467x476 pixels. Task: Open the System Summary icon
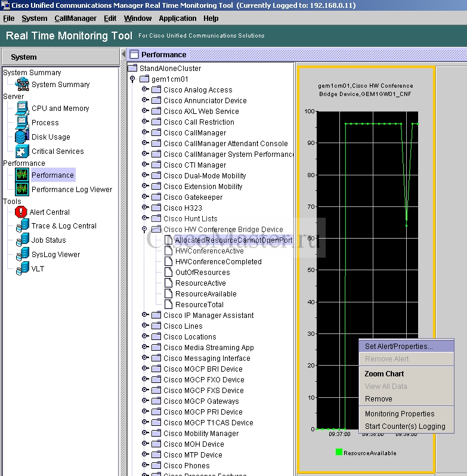22,84
